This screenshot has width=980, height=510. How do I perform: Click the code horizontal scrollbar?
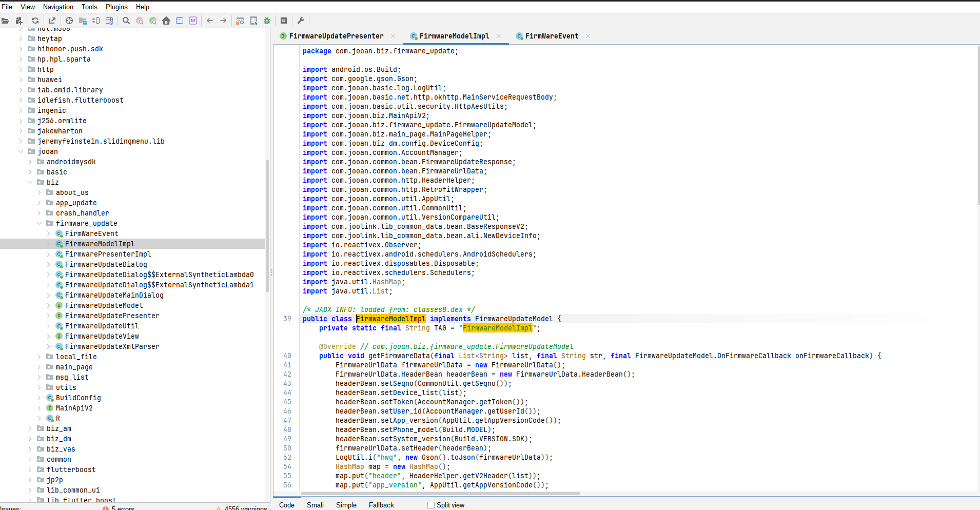coord(440,494)
